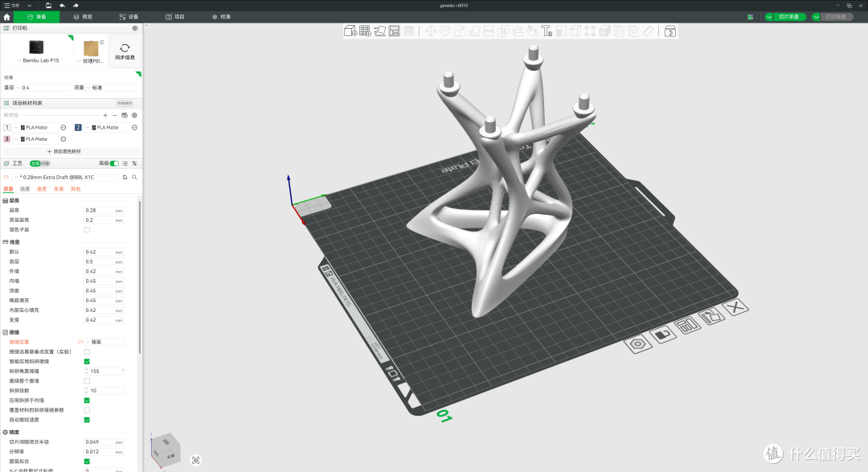Switch to the Device tab
This screenshot has width=868, height=472.
(x=129, y=17)
